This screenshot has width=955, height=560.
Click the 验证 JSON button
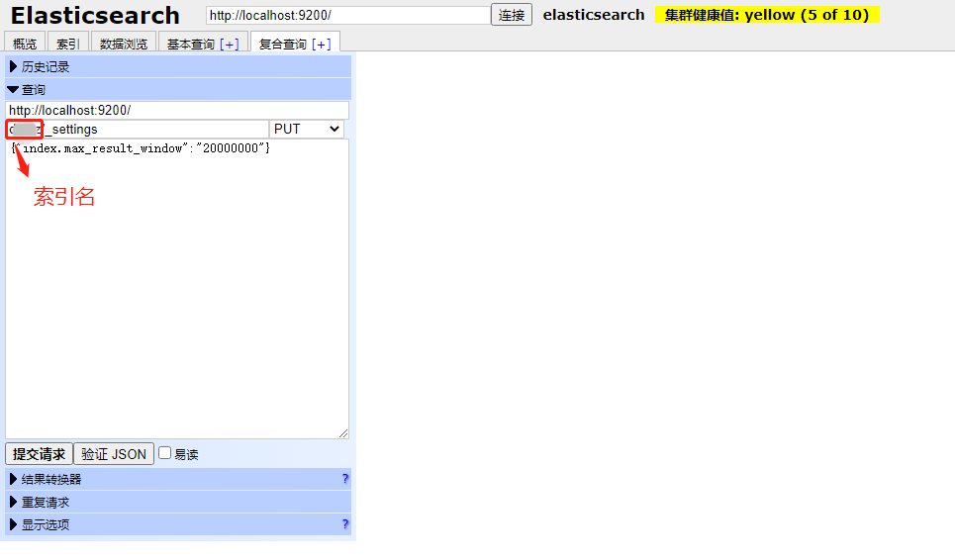[114, 454]
